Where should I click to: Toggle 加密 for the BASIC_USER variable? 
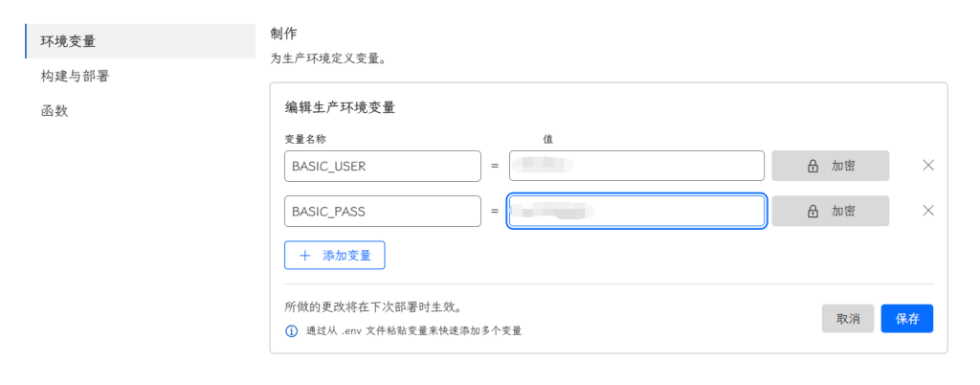831,166
